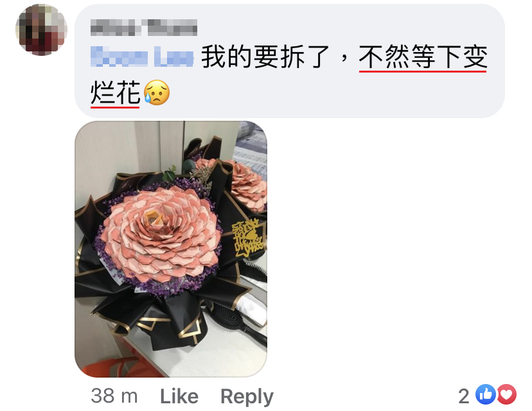Image resolution: width=532 pixels, height=411 pixels.
Task: Click the underlined text 不然等下变
Action: [x=423, y=57]
